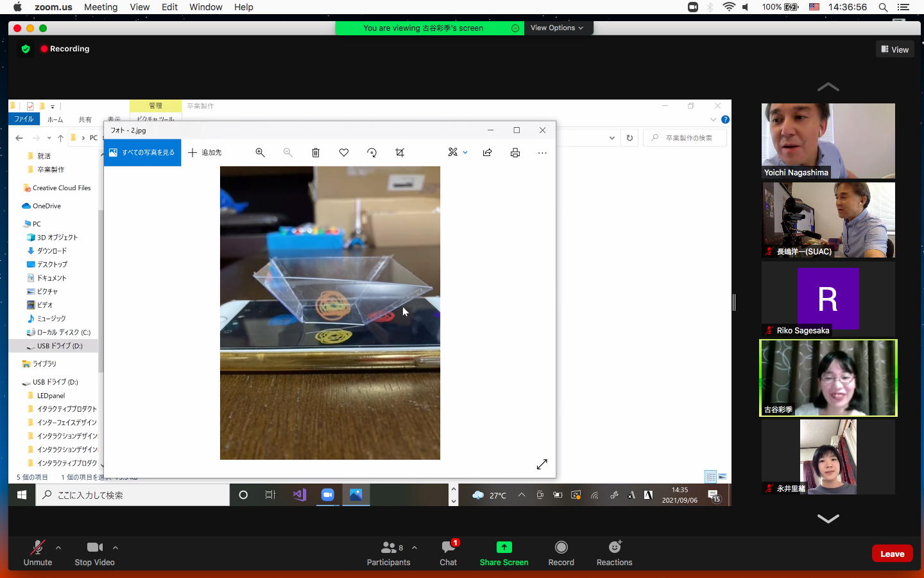
Task: Open the edit and create scissors tool
Action: click(453, 153)
